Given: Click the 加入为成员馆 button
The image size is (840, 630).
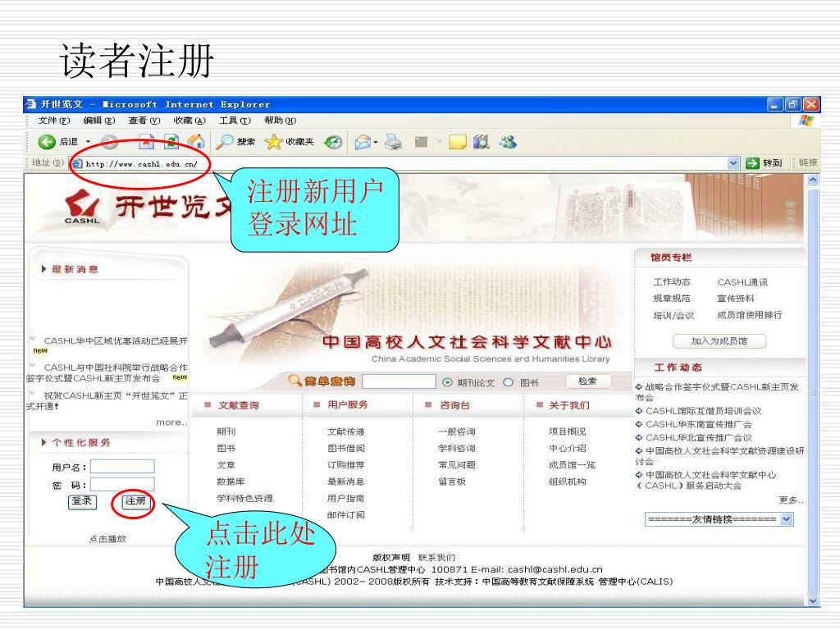Looking at the screenshot, I should [719, 340].
